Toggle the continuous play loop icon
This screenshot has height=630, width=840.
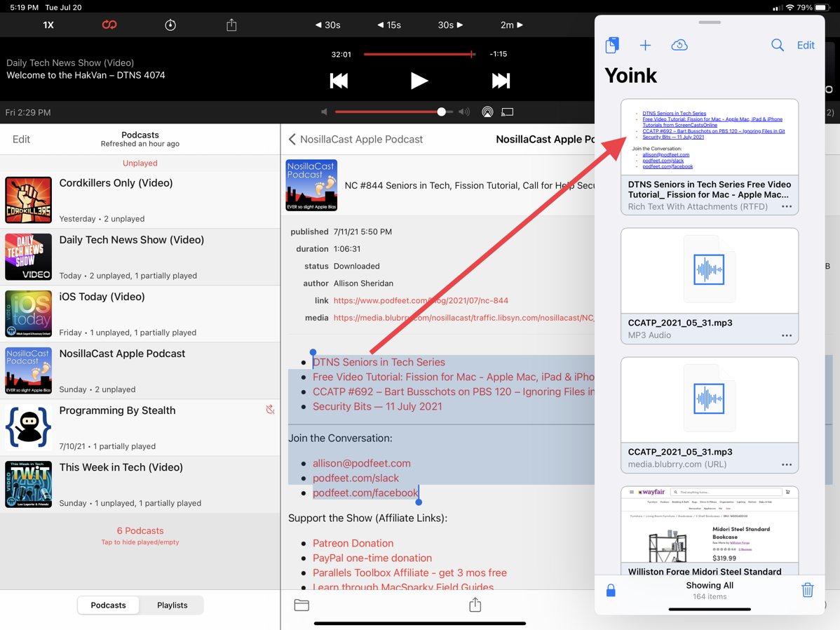(x=109, y=25)
